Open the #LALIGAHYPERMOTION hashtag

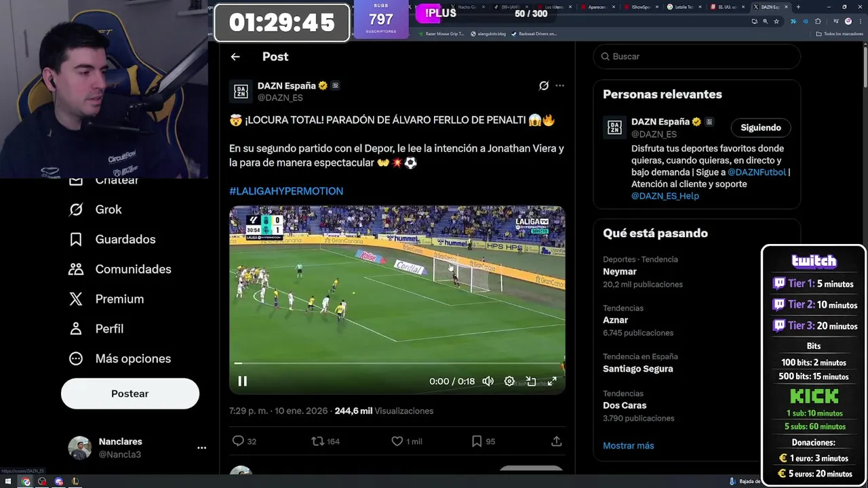(286, 191)
